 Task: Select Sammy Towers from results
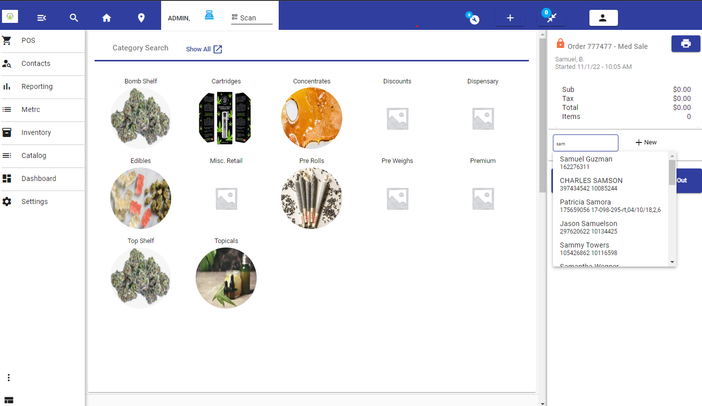pyautogui.click(x=611, y=248)
